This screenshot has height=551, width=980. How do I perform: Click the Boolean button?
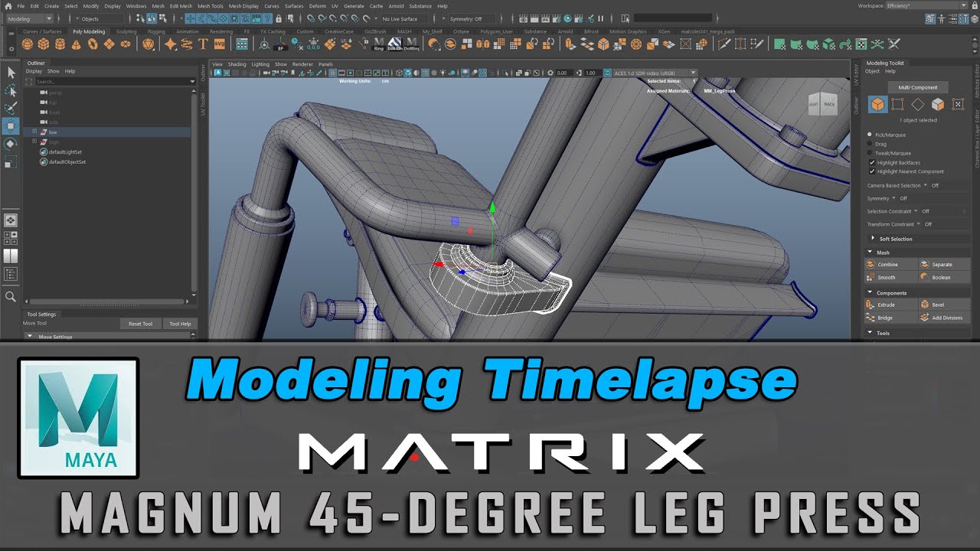[x=945, y=277]
